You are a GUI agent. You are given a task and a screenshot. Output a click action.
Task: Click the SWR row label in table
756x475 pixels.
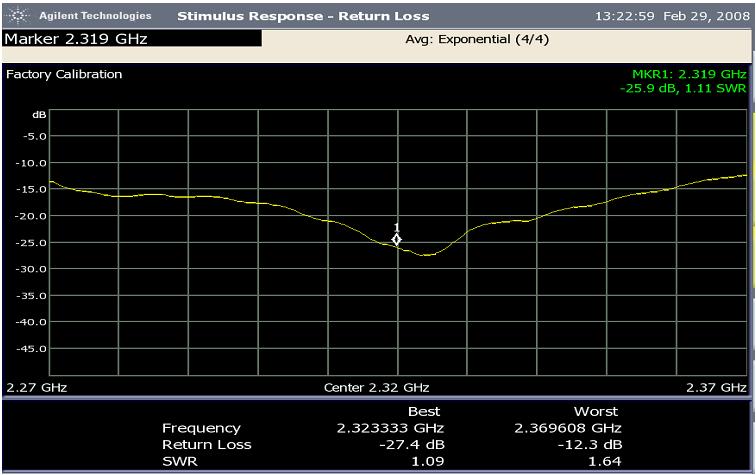tap(180, 461)
